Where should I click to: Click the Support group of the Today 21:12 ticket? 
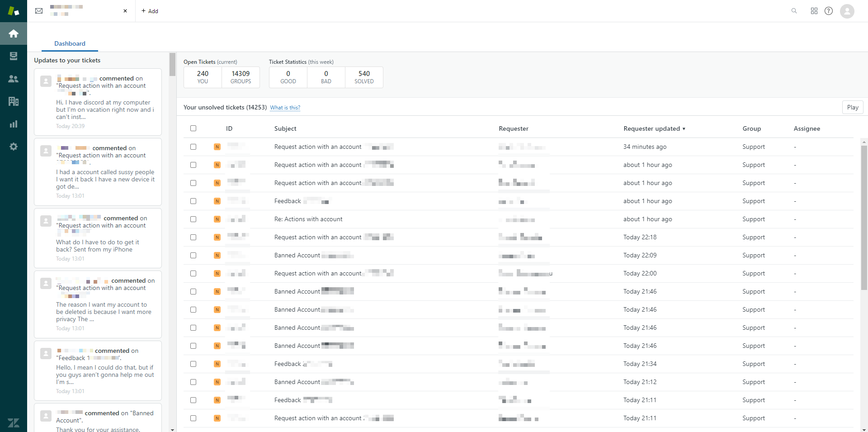click(x=754, y=382)
